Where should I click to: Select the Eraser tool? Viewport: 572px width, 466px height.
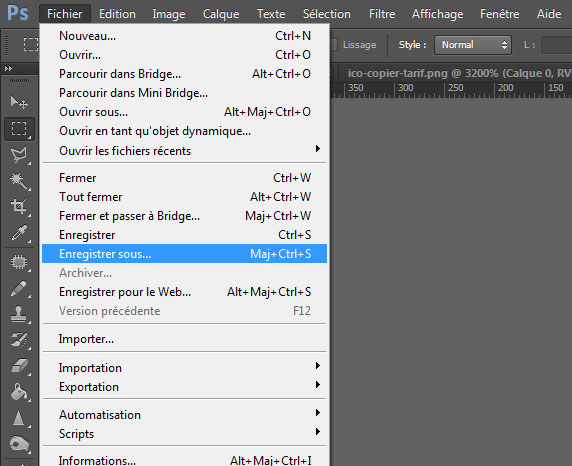pyautogui.click(x=19, y=366)
